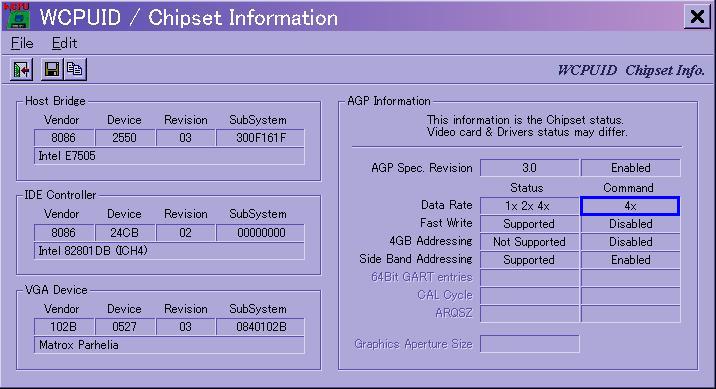Viewport: 716px width, 389px height.
Task: Click the IDE Controller device 24CB field
Action: 125,233
